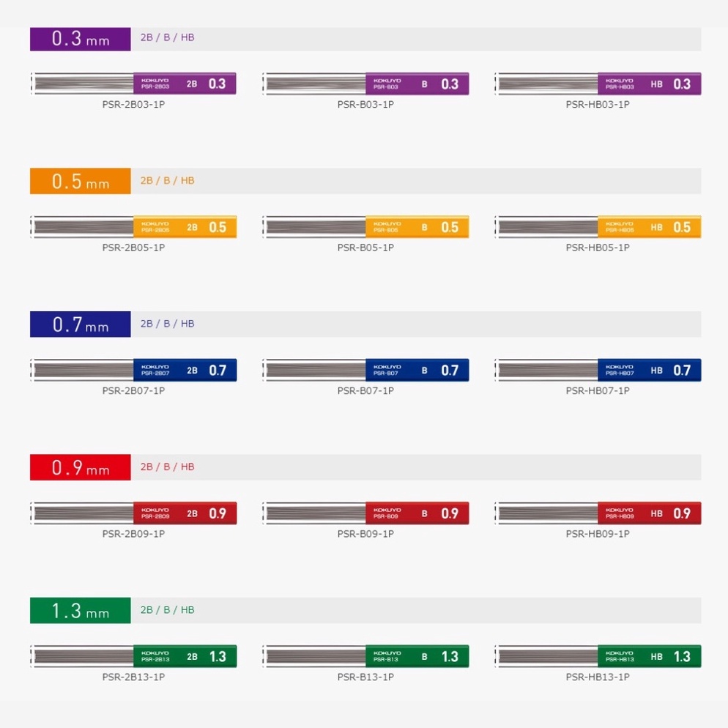Select the 0.3 mm B lead refill image
Viewport: 728px width, 728px height.
365,83
